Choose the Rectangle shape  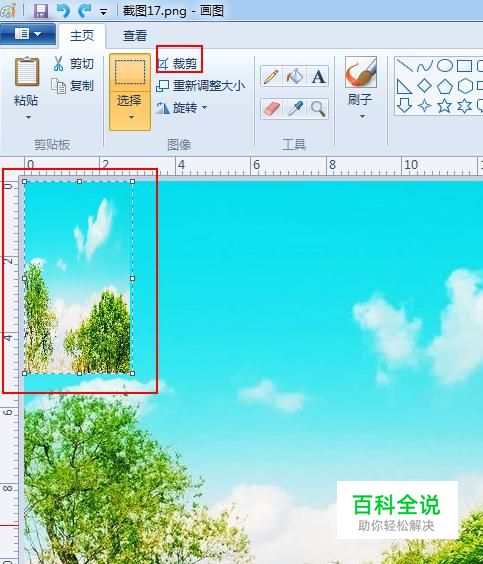(464, 66)
